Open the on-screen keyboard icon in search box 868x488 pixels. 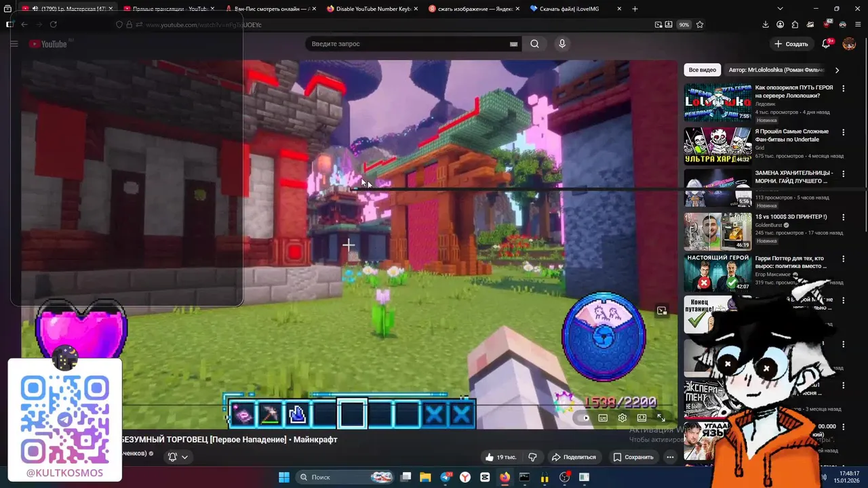[x=513, y=44]
